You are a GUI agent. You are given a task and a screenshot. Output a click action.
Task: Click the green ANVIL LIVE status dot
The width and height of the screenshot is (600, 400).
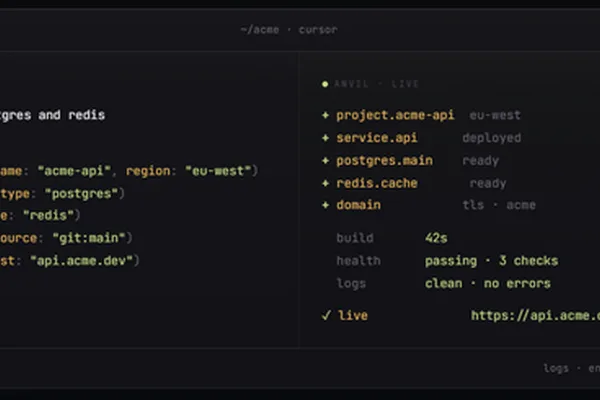click(325, 84)
